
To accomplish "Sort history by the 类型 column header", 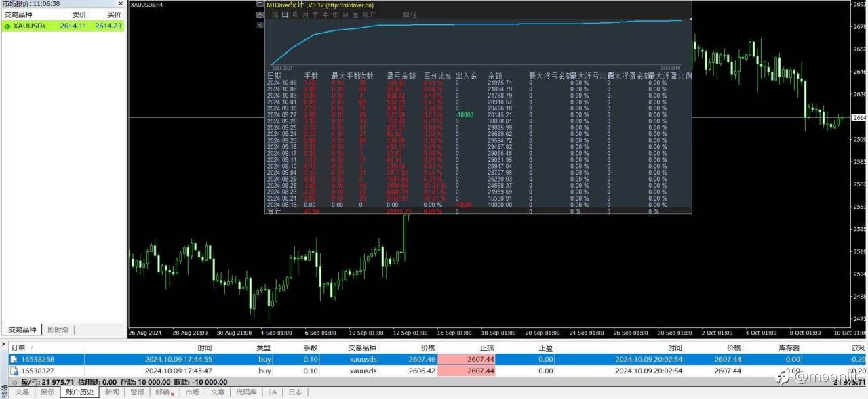I will [263, 348].
